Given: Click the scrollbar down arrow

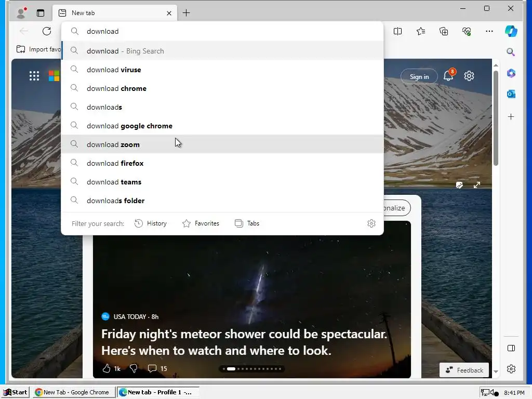Looking at the screenshot, I should (496, 371).
